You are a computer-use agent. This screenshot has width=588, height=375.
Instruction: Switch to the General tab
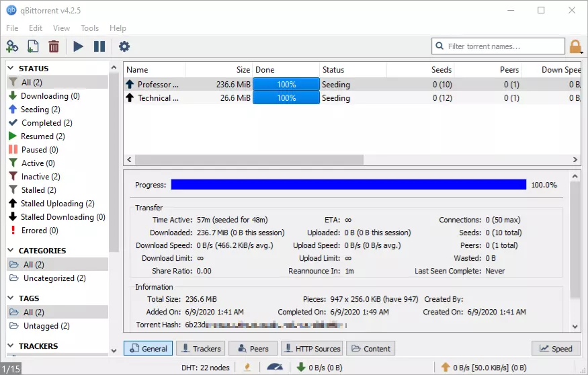[148, 348]
